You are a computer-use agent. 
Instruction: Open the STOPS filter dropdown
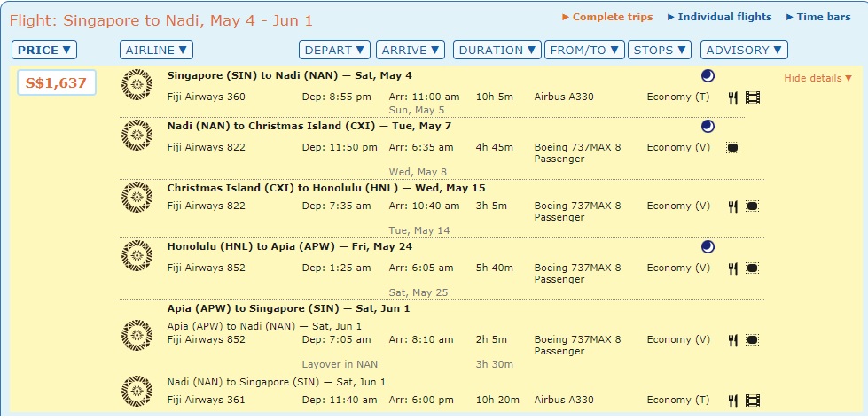[x=660, y=50]
